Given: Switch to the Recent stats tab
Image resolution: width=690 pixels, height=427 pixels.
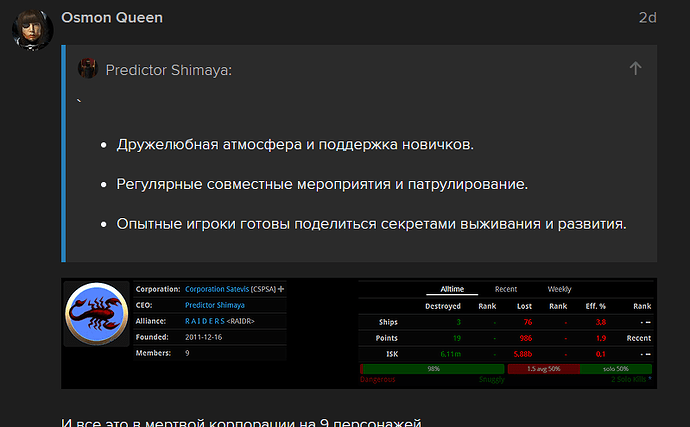Looking at the screenshot, I should pyautogui.click(x=506, y=289).
